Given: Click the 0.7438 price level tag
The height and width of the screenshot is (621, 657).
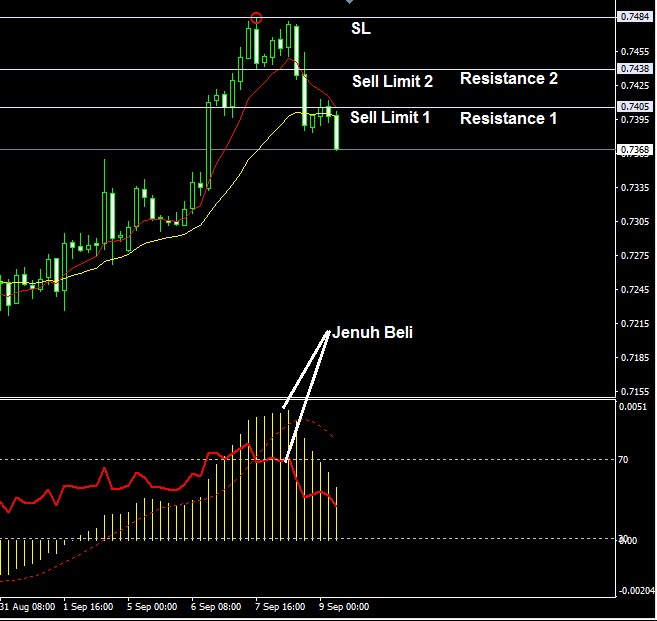Looking at the screenshot, I should point(635,68).
